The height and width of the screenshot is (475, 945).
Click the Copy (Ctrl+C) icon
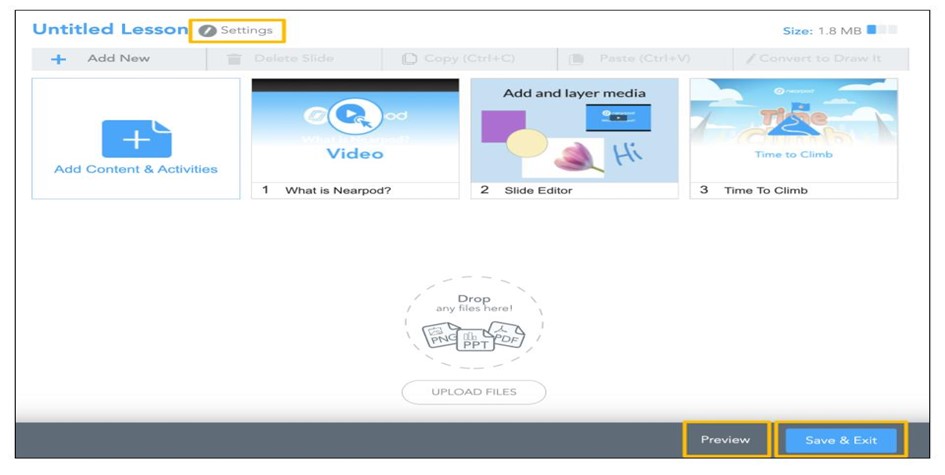click(x=408, y=59)
